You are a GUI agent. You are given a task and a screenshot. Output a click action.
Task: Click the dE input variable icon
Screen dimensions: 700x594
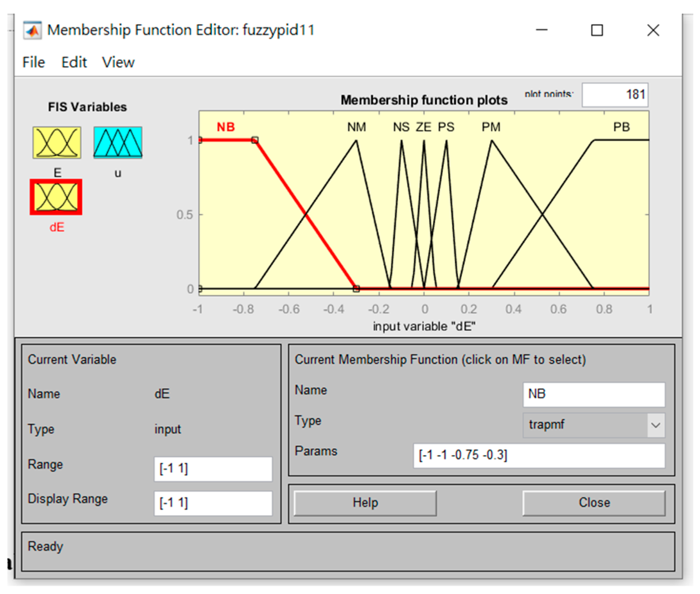56,197
